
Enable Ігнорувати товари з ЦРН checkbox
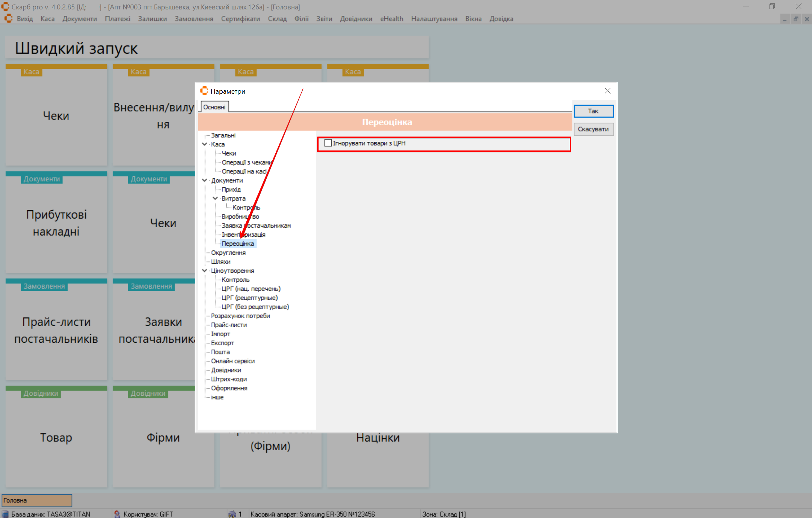[x=328, y=143]
